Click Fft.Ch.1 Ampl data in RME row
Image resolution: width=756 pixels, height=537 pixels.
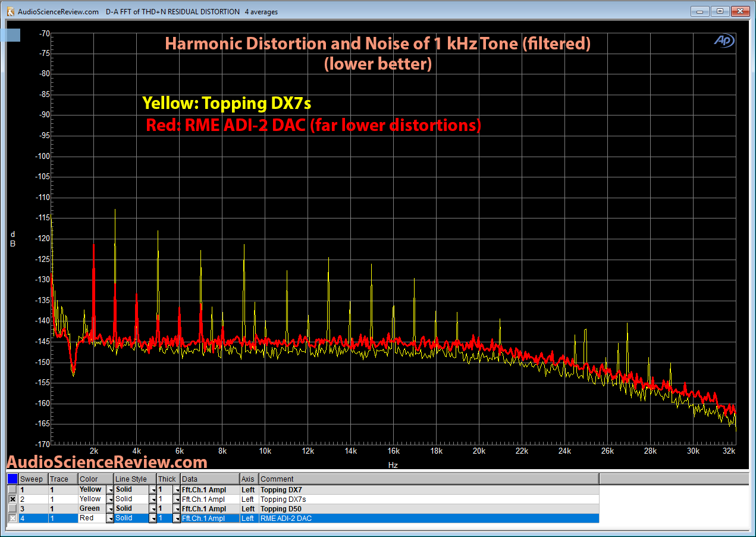click(x=210, y=519)
